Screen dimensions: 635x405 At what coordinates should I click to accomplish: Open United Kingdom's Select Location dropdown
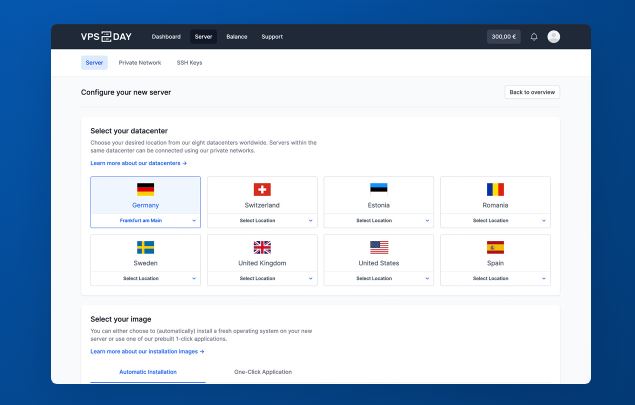262,278
